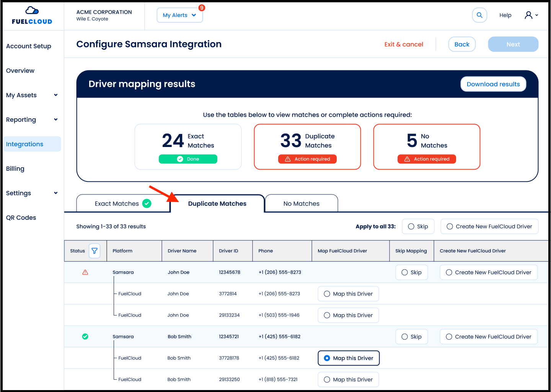Click the Download results button

pos(493,84)
